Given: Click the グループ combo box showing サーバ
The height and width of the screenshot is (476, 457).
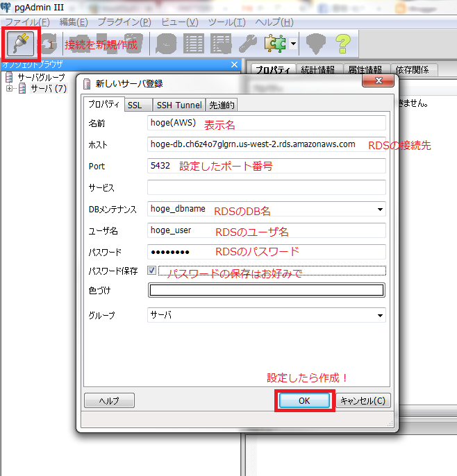Looking at the screenshot, I should click(267, 315).
